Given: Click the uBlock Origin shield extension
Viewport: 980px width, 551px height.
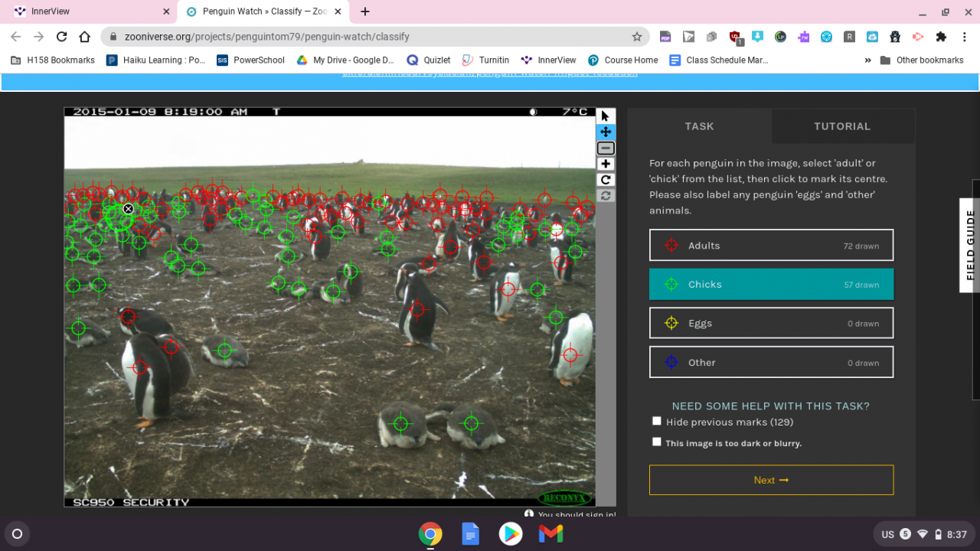Looking at the screenshot, I should click(x=736, y=37).
